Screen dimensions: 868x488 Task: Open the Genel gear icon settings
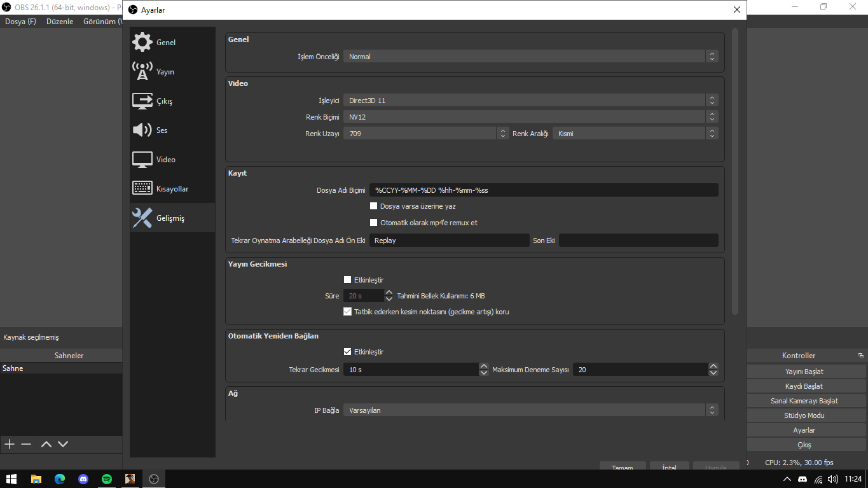142,42
